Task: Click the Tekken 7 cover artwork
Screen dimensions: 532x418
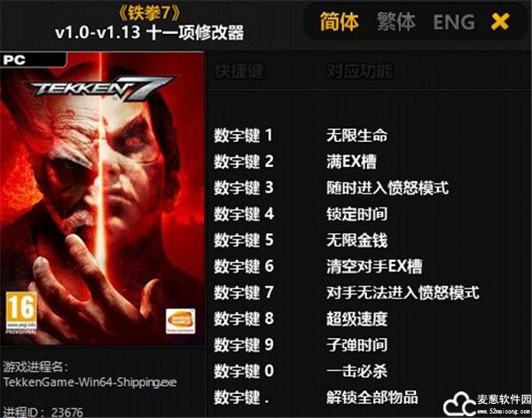Action: point(102,198)
